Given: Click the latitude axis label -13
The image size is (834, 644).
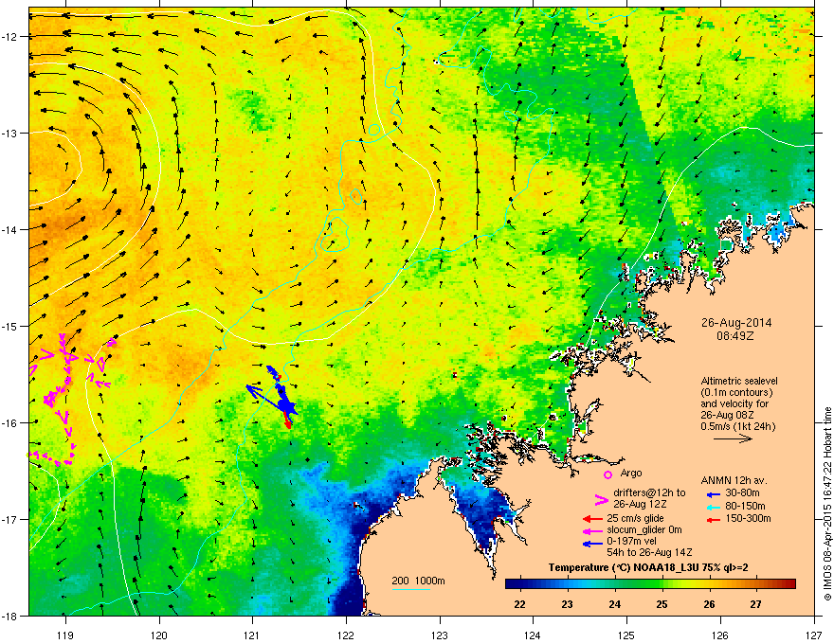Looking at the screenshot, I should pyautogui.click(x=10, y=134).
